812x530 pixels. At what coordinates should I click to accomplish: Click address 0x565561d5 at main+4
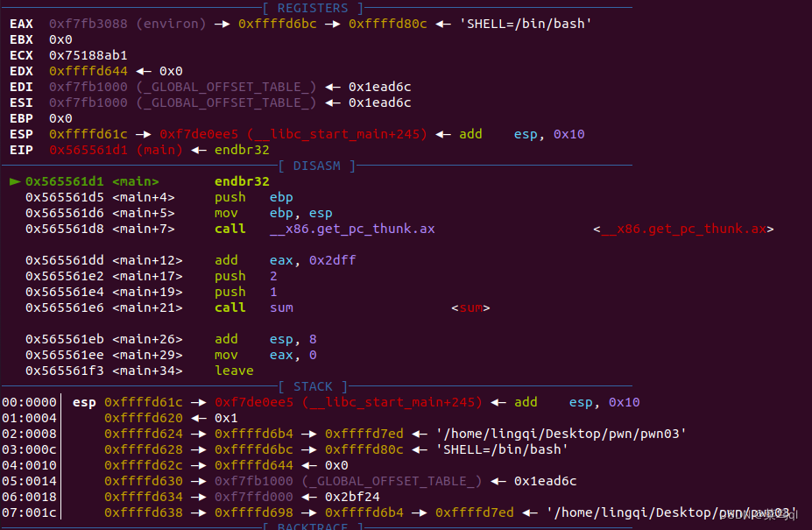[x=65, y=197]
